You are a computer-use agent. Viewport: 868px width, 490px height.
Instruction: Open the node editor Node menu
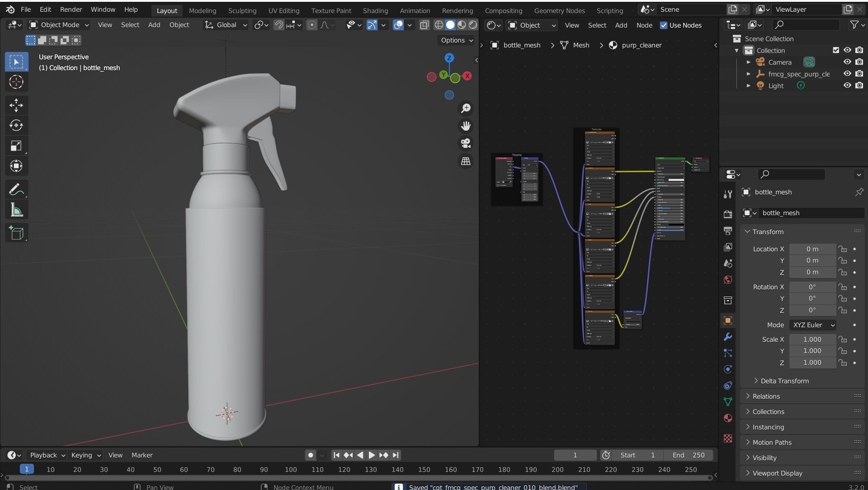tap(644, 25)
